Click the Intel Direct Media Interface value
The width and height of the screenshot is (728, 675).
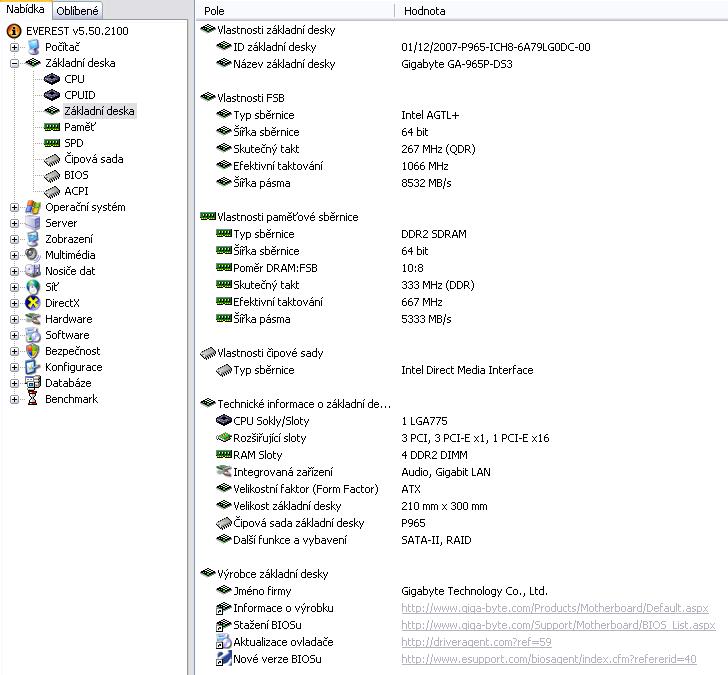467,370
